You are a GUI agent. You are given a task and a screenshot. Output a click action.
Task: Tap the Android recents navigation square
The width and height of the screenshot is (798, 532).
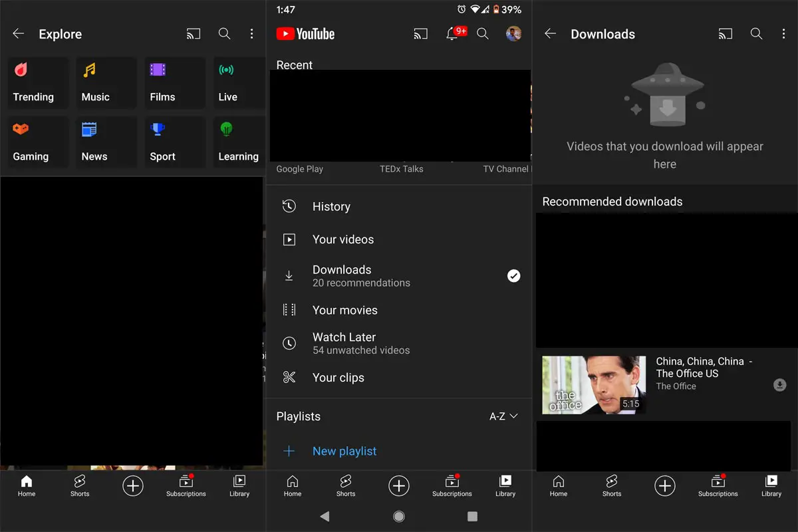point(472,516)
